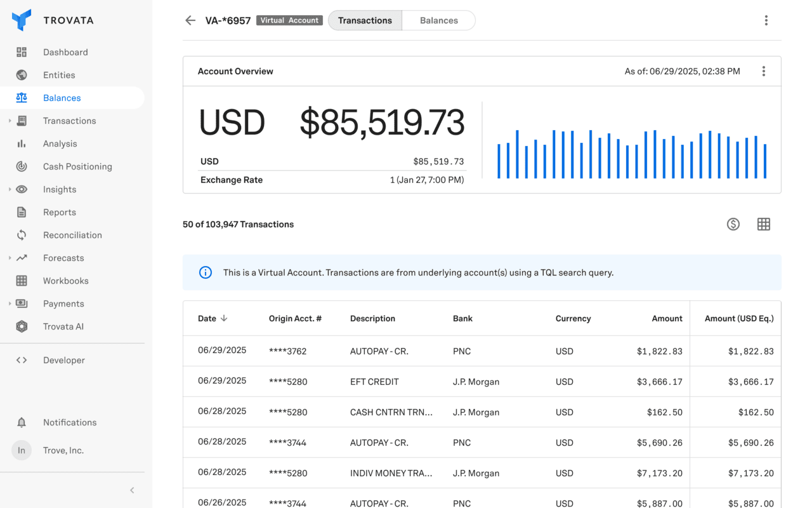Switch to the Balances tab
The image size is (812, 508).
438,20
